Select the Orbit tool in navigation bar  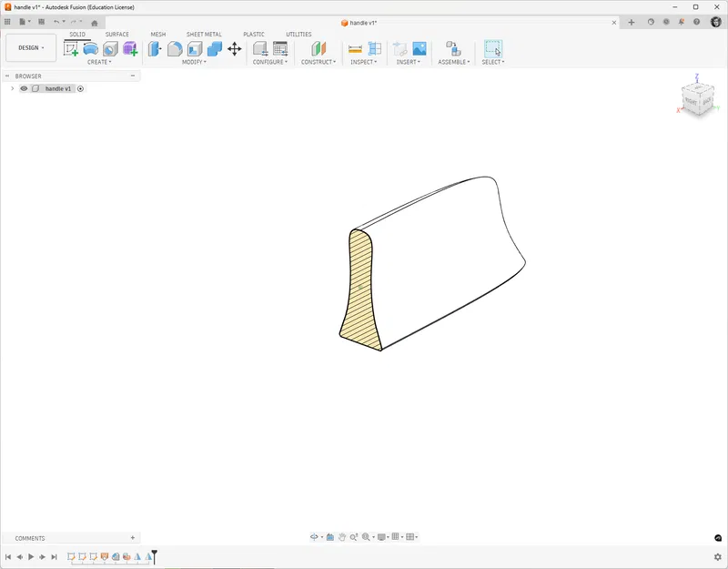[314, 536]
